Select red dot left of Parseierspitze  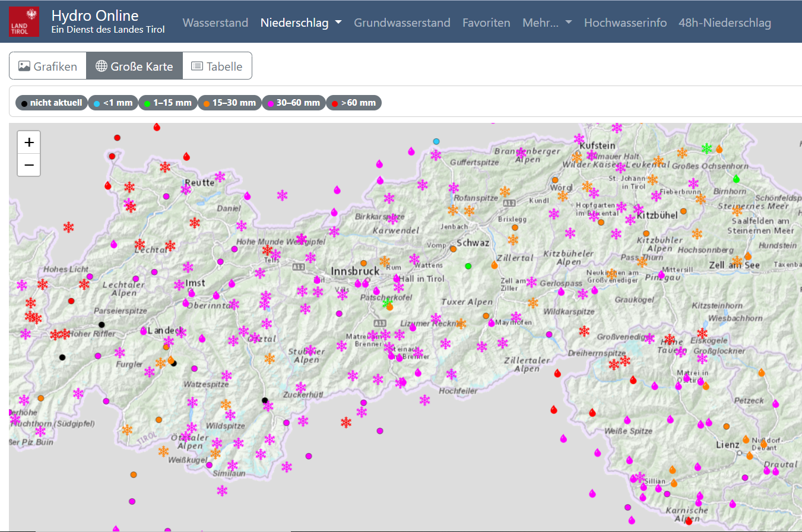pyautogui.click(x=71, y=301)
